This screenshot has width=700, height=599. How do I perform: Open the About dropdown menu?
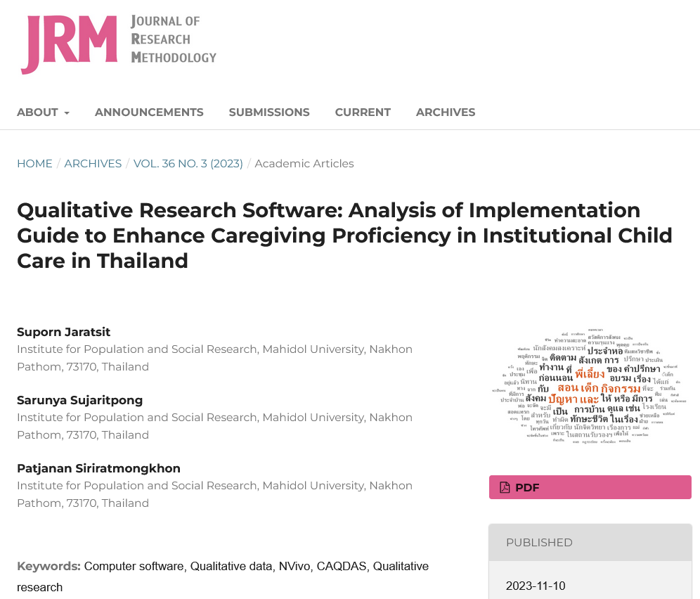coord(38,112)
